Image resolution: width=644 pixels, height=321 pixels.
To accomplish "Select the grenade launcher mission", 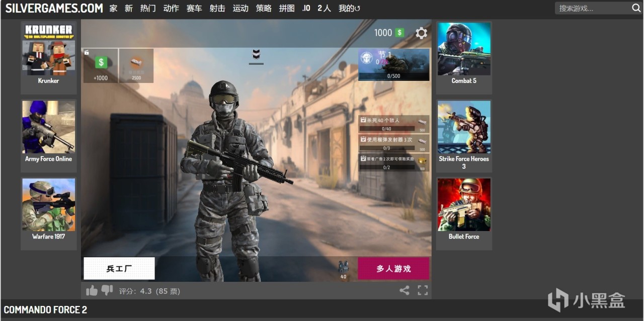I will 394,143.
